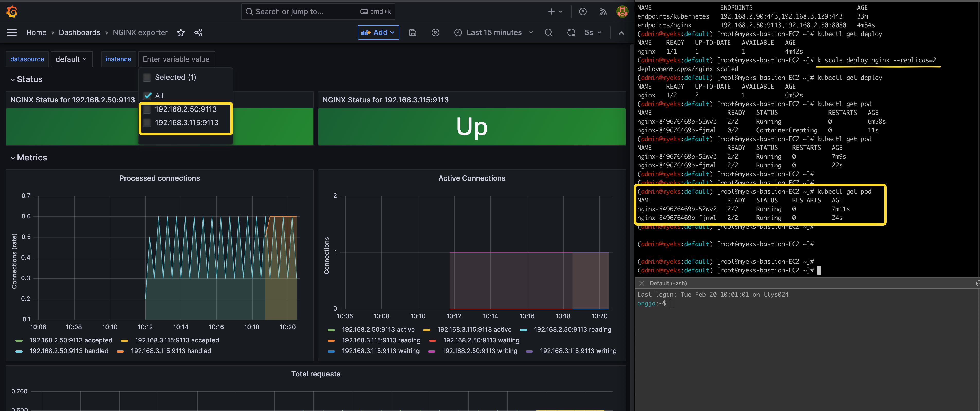Screen dimensions: 980x411
Task: Collapse the Status row
Action: (x=27, y=79)
